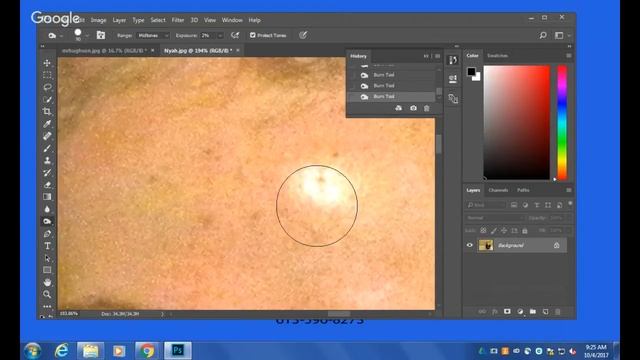The image size is (640, 360).
Task: Open the tool preset picker arrow
Action: coord(62,36)
